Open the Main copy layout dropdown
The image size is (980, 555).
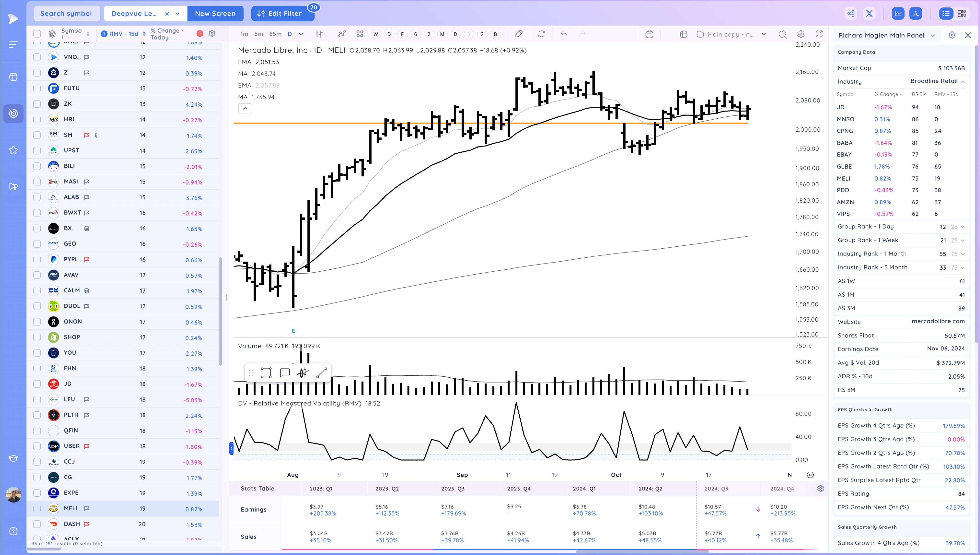[x=764, y=34]
